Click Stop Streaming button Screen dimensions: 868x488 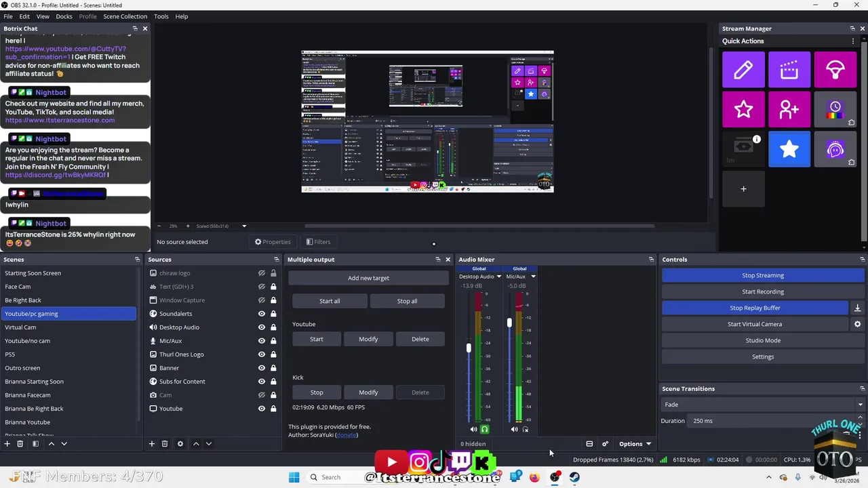tap(763, 275)
